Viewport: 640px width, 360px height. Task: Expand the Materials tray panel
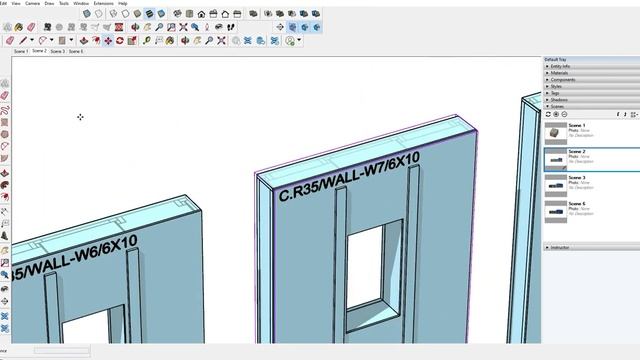click(x=591, y=73)
